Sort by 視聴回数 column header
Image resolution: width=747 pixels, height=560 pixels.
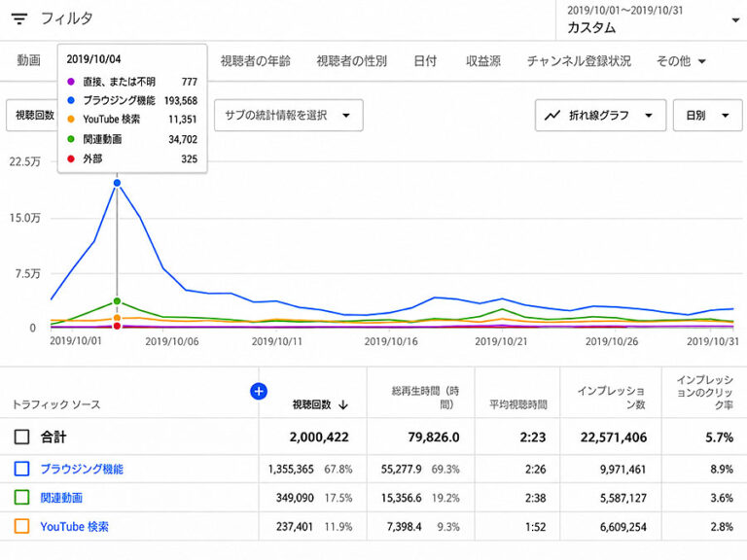click(311, 404)
